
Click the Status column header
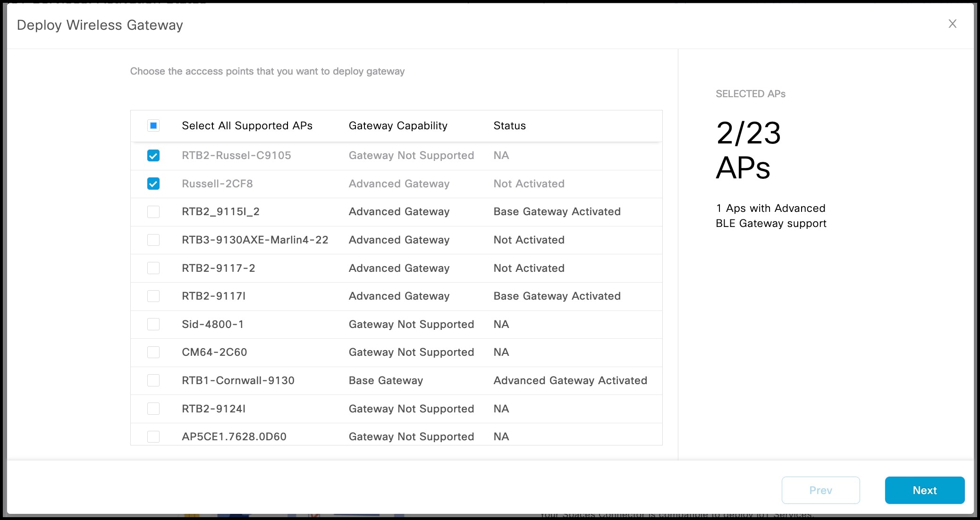click(x=509, y=126)
